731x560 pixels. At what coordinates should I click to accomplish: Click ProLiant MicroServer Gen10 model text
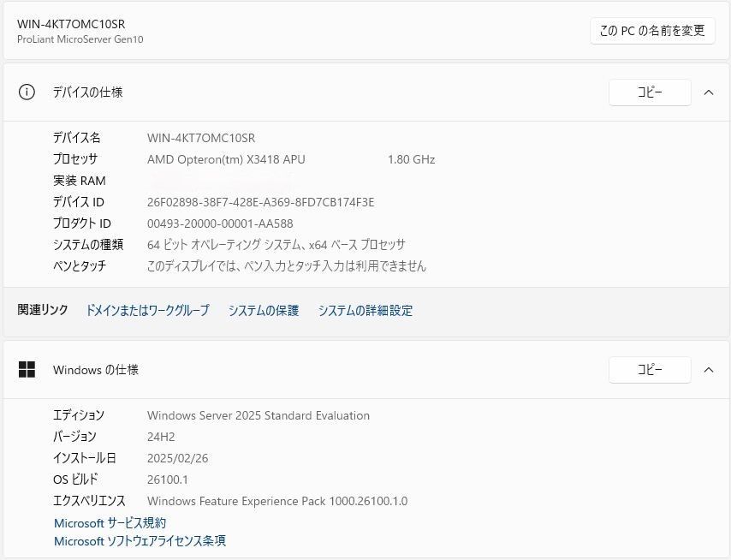80,39
